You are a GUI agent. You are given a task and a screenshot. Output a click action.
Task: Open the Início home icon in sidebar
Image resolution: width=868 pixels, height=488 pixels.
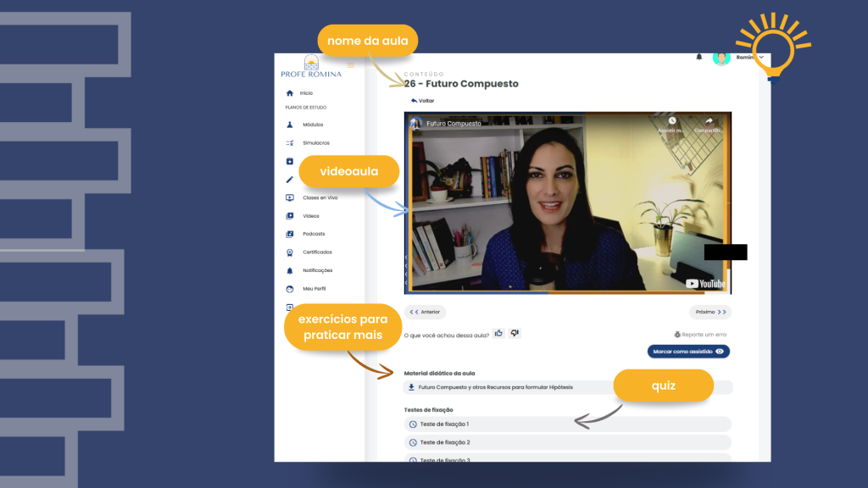pyautogui.click(x=290, y=93)
